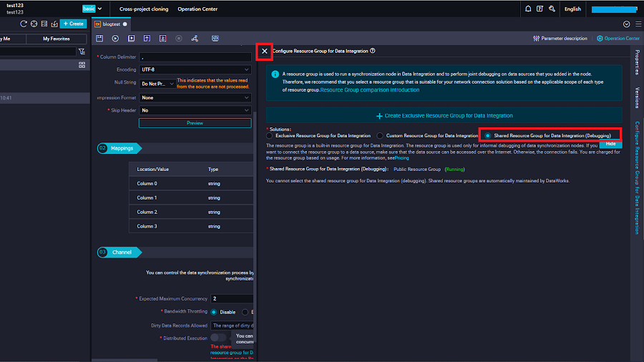
Task: Select Shared Resource Group (Debugging) radio option
Action: click(488, 135)
